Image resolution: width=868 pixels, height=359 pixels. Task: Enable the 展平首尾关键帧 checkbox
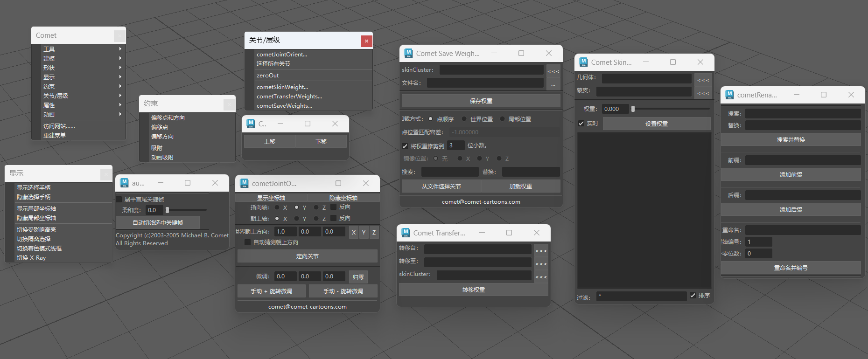(x=119, y=199)
